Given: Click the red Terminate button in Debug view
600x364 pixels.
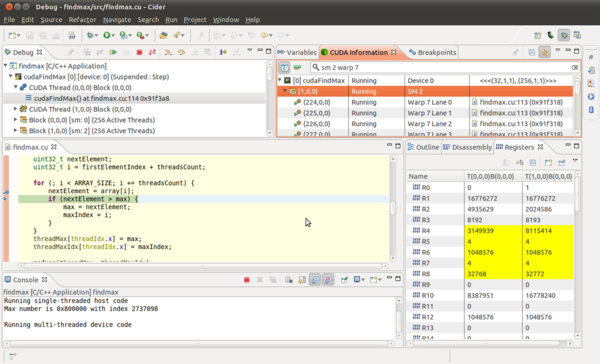Looking at the screenshot, I should click(139, 52).
